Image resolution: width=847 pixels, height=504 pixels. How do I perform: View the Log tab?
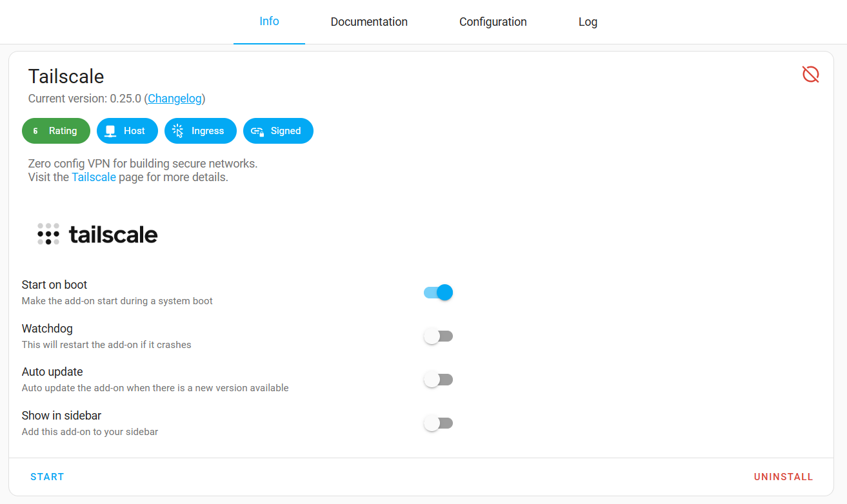point(588,22)
